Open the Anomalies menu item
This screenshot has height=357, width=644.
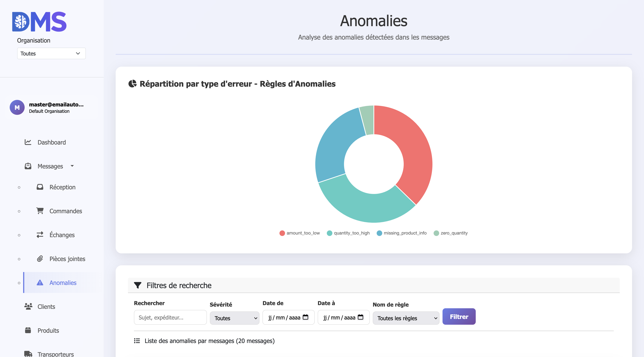click(x=63, y=283)
